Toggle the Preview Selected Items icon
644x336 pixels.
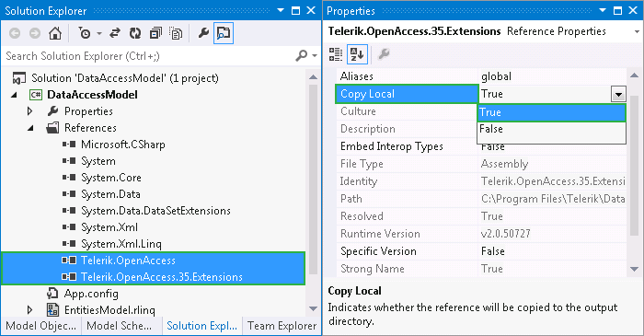click(224, 33)
